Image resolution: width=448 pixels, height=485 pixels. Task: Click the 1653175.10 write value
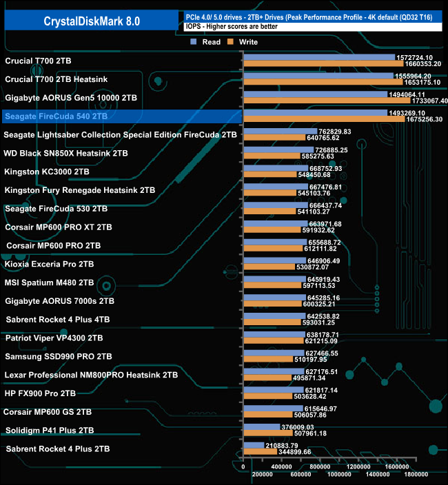[422, 82]
